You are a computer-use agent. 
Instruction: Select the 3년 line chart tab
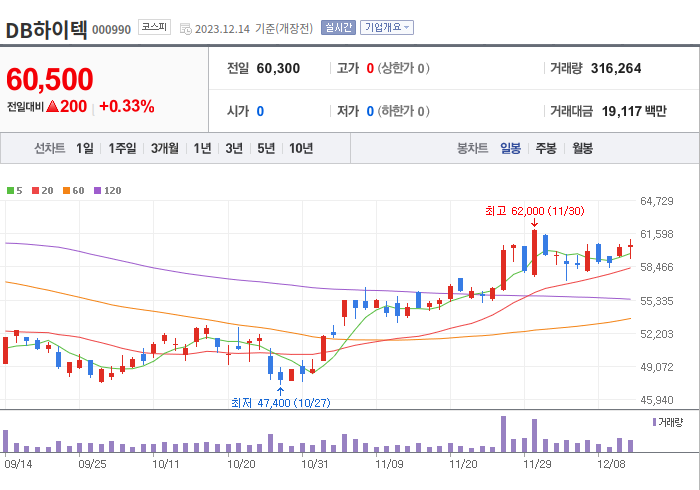(x=234, y=148)
